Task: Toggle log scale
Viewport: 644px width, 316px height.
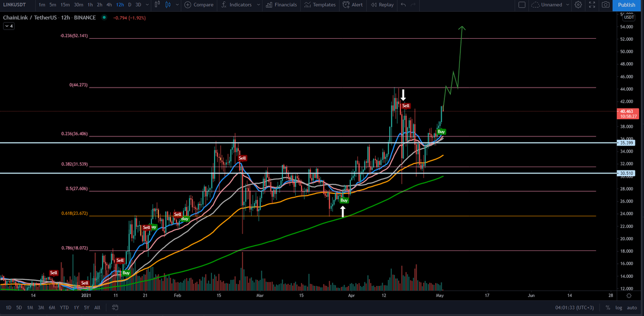Action: (x=618, y=308)
